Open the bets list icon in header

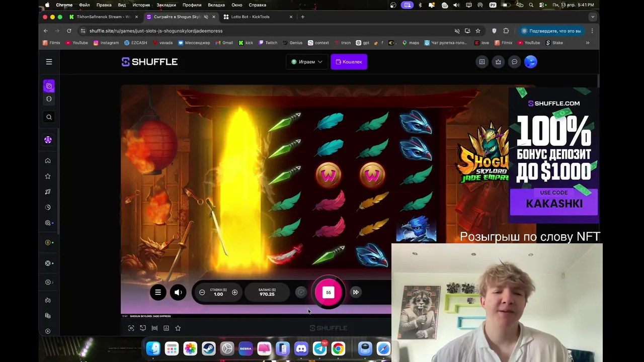click(x=482, y=62)
